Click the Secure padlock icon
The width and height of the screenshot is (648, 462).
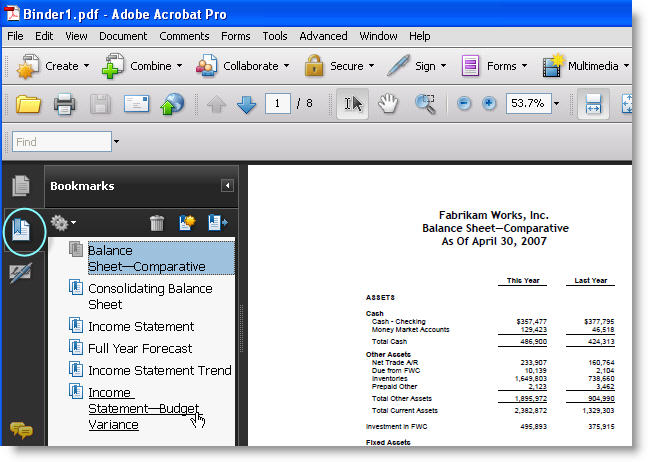coord(314,65)
